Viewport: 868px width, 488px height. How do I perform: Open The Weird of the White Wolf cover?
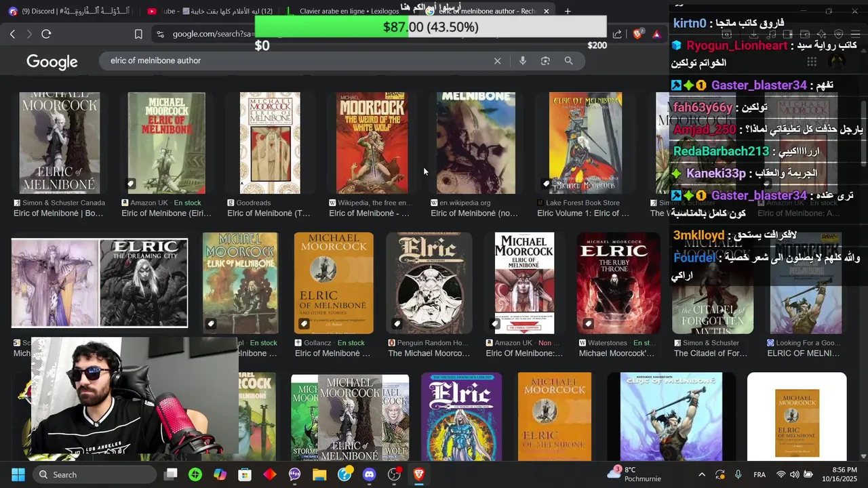tap(372, 143)
